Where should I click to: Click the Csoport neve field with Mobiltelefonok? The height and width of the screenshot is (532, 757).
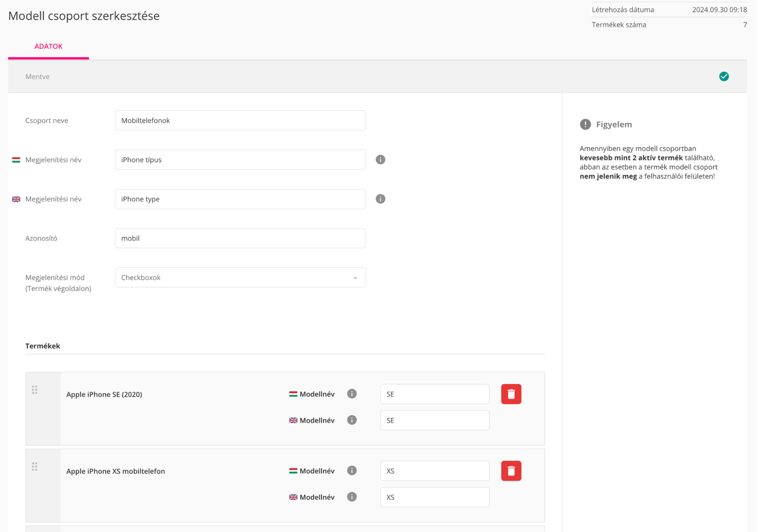(x=240, y=120)
